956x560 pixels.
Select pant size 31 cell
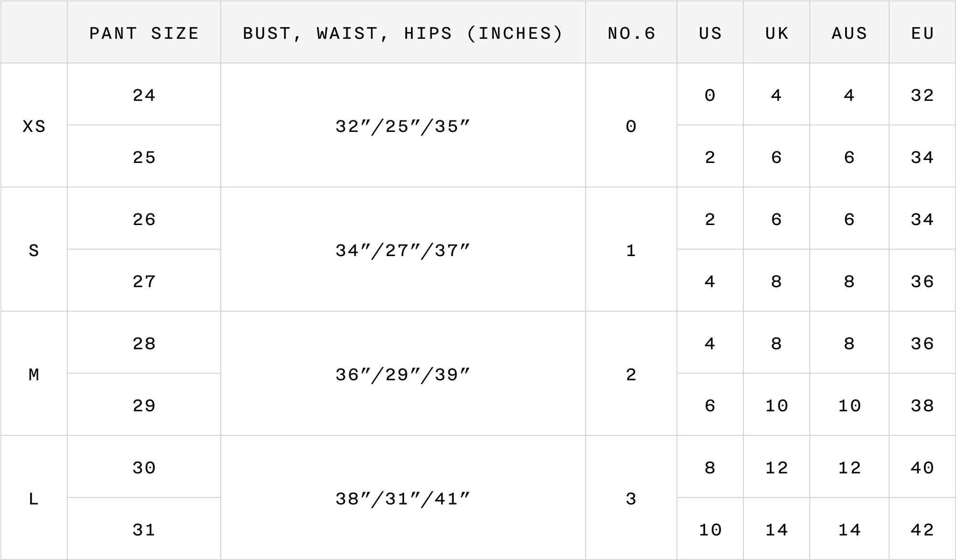coord(144,529)
